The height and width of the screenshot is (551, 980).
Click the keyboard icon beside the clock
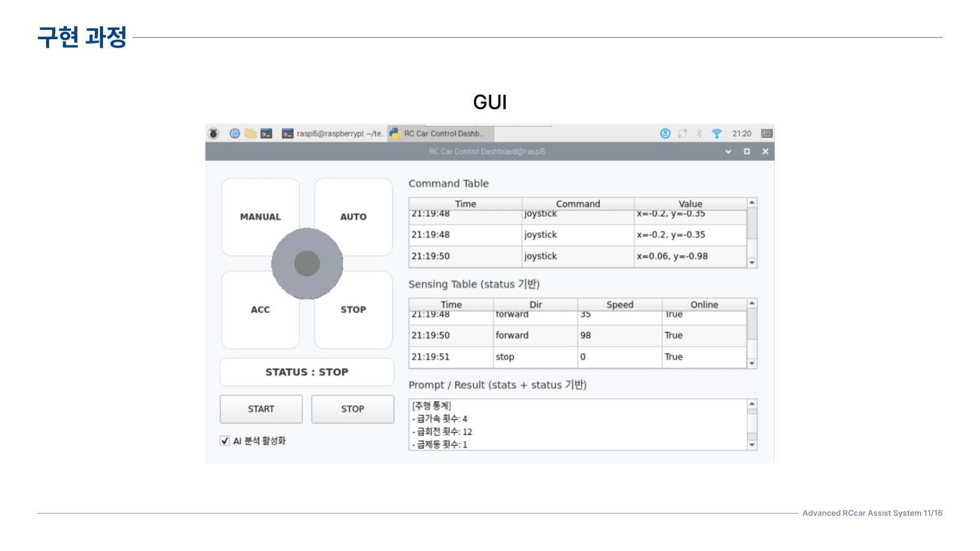coord(766,133)
